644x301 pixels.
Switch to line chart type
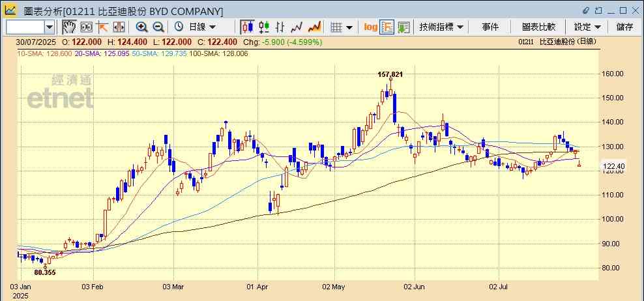(x=297, y=27)
